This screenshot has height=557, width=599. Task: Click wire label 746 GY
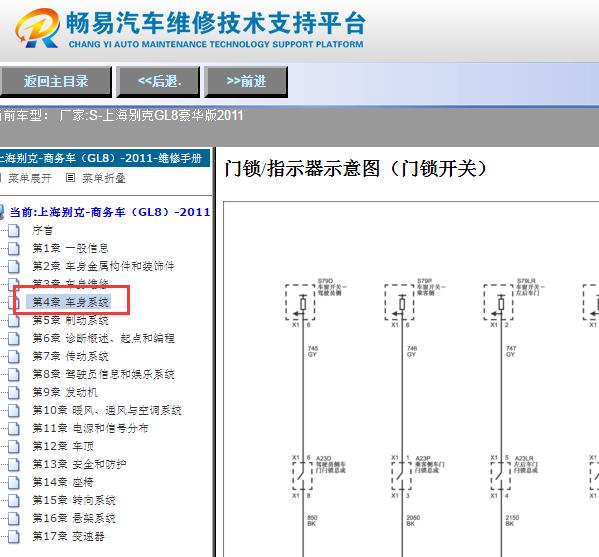point(412,351)
